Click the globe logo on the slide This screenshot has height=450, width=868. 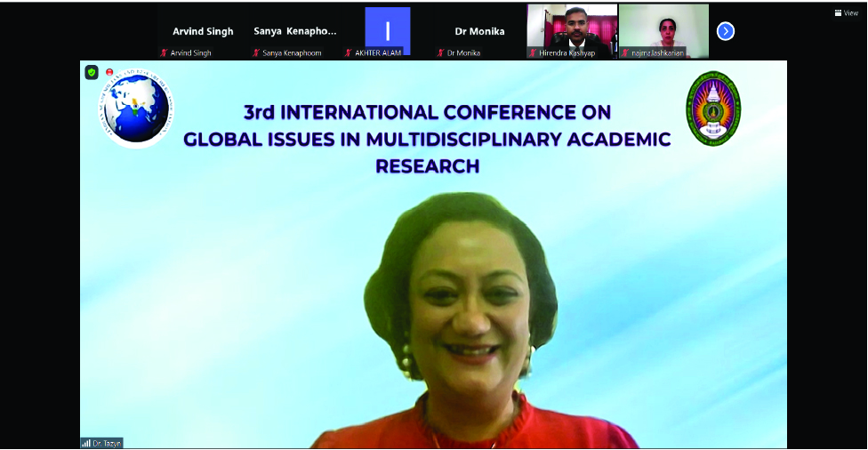tap(136, 108)
